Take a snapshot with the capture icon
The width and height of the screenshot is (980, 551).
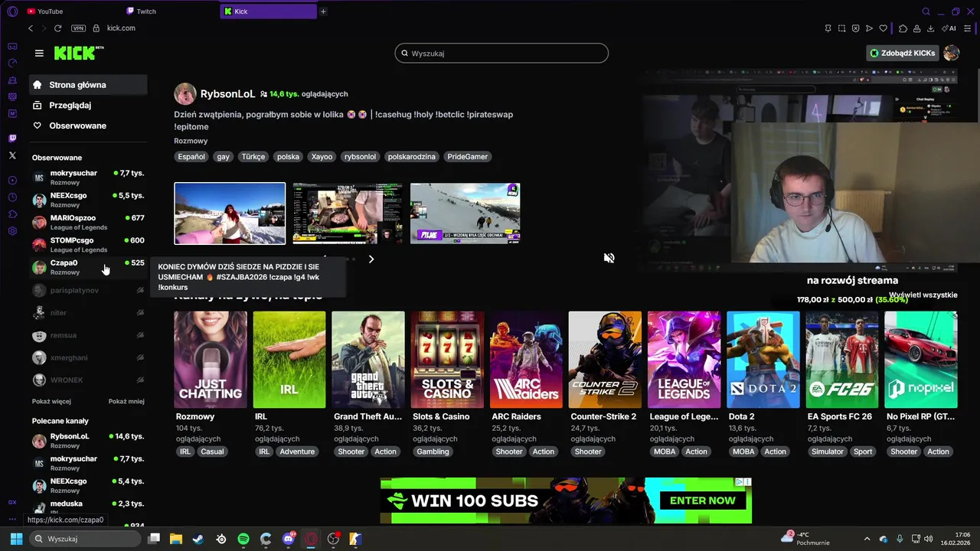pyautogui.click(x=841, y=28)
